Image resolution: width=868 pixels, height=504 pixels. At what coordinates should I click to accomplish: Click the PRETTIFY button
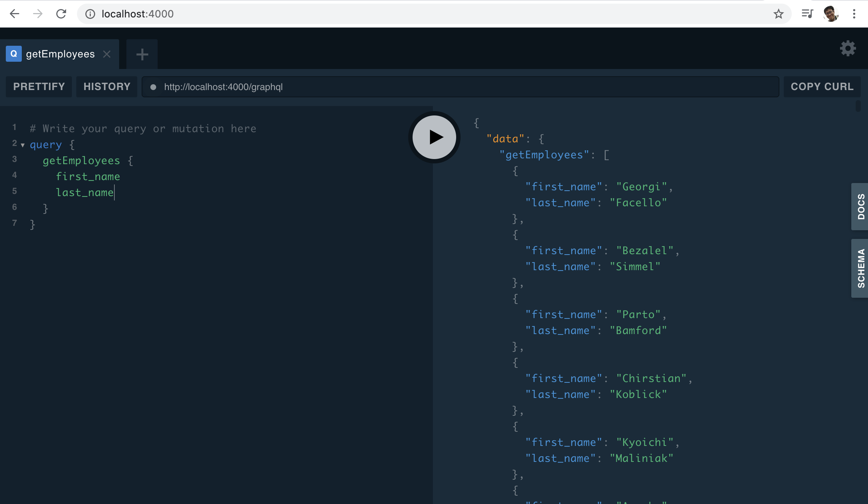click(x=39, y=86)
